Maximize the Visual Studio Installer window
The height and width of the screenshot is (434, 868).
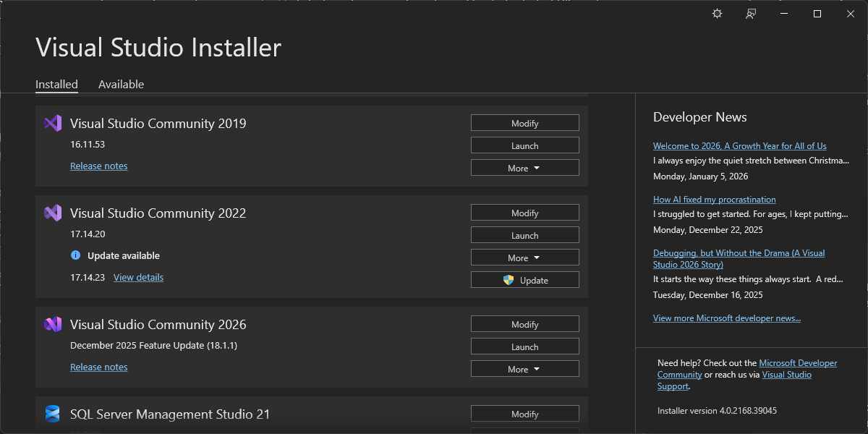coord(817,14)
